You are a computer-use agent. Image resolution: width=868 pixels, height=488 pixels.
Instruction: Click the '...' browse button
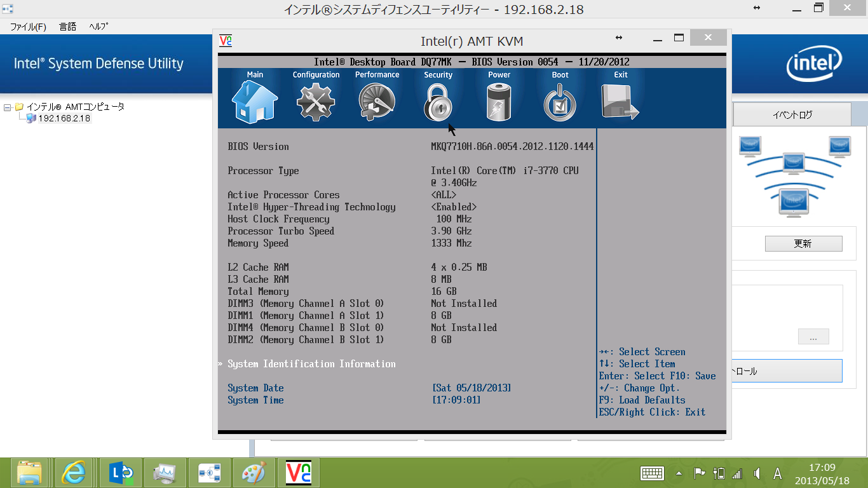point(813,337)
